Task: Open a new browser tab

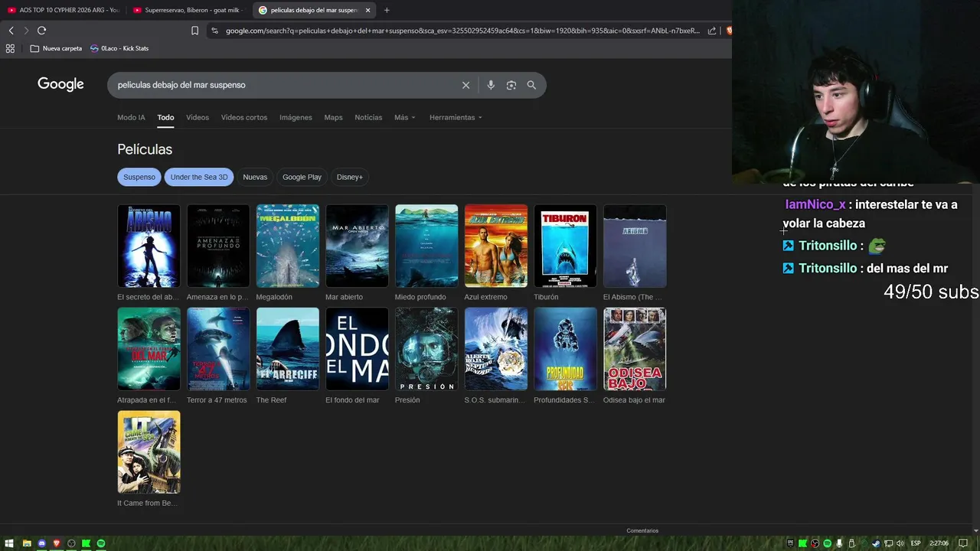Action: [387, 10]
